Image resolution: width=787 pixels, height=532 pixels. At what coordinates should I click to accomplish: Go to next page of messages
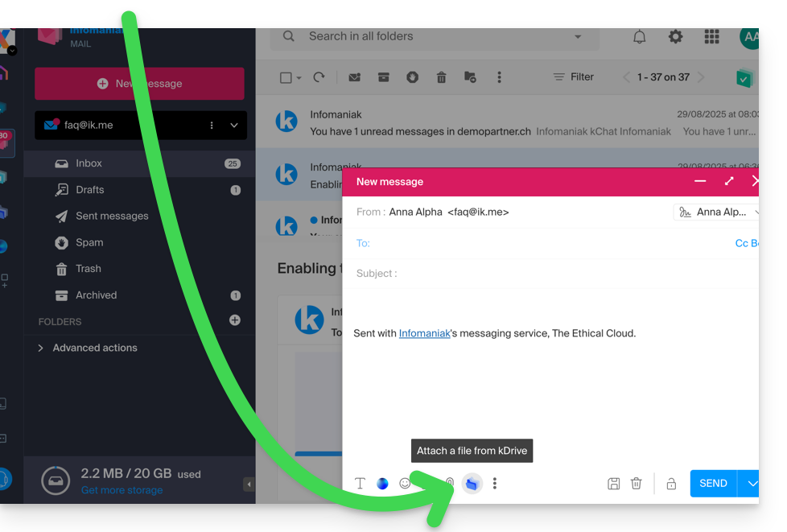(x=701, y=77)
